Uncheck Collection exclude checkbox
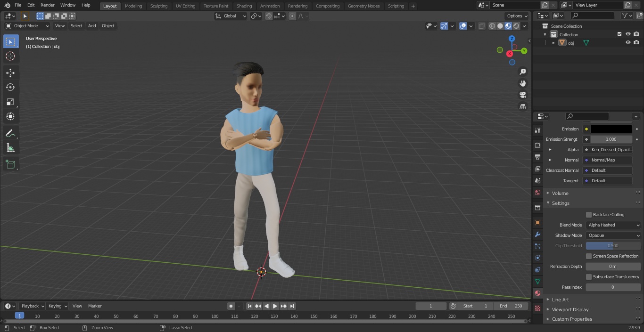Screen dimensions: 644x332 619,34
